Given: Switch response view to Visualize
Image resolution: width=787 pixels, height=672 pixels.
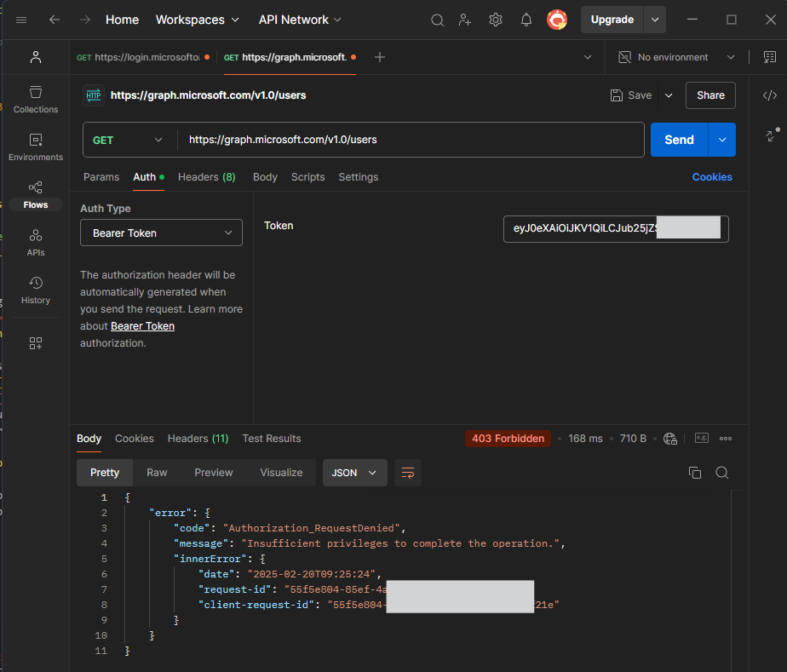Looking at the screenshot, I should pyautogui.click(x=282, y=473).
